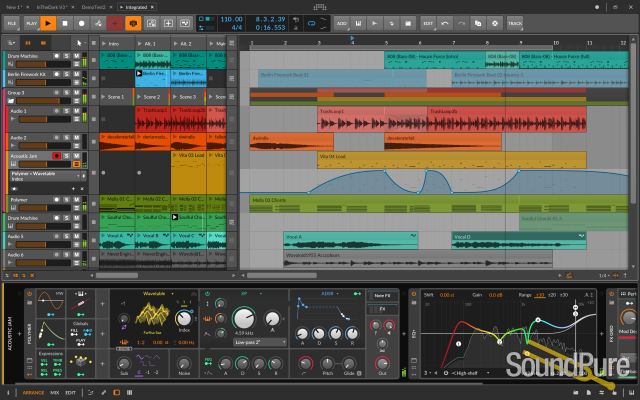Mute the Audio 6 track
The height and width of the screenshot is (400, 640).
point(76,255)
